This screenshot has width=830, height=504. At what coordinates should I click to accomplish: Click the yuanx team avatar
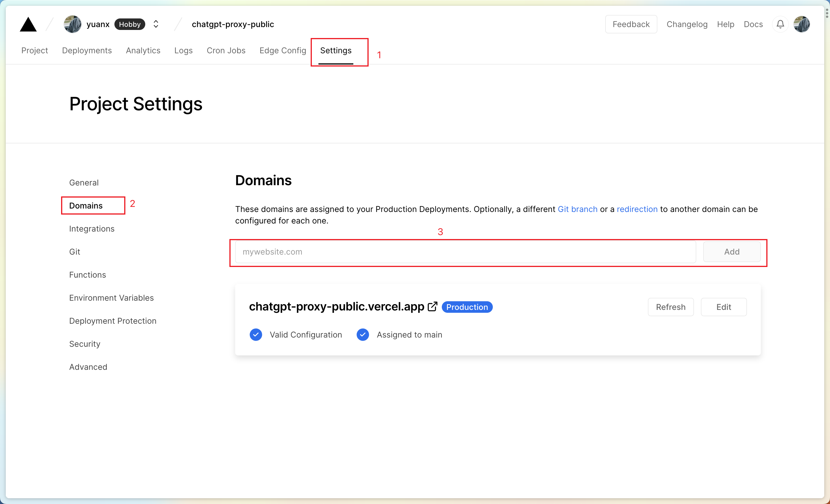(72, 24)
